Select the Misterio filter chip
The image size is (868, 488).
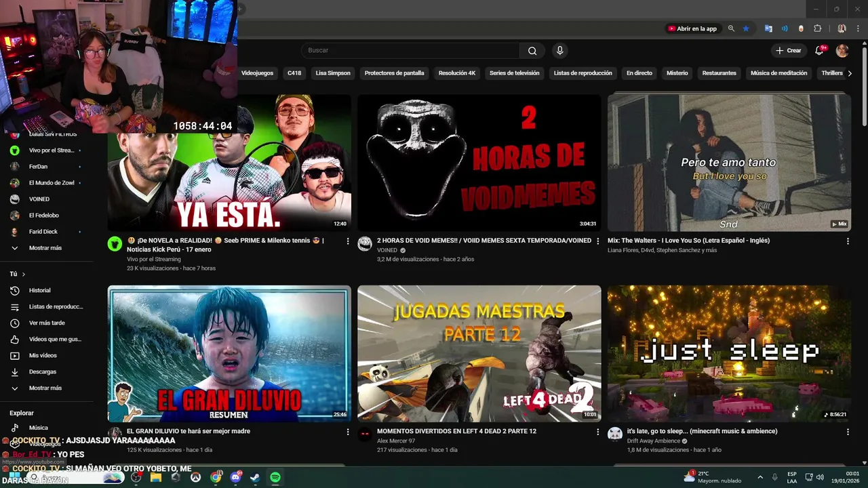[677, 73]
